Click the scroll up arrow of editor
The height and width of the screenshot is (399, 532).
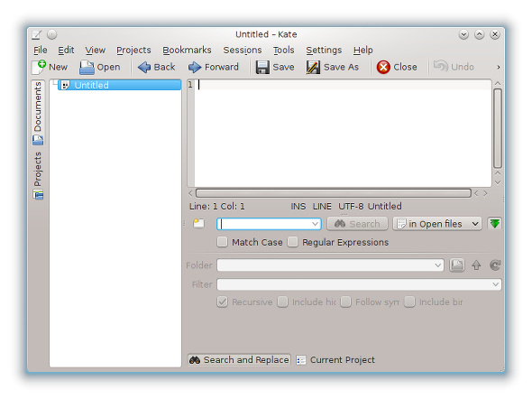498,84
